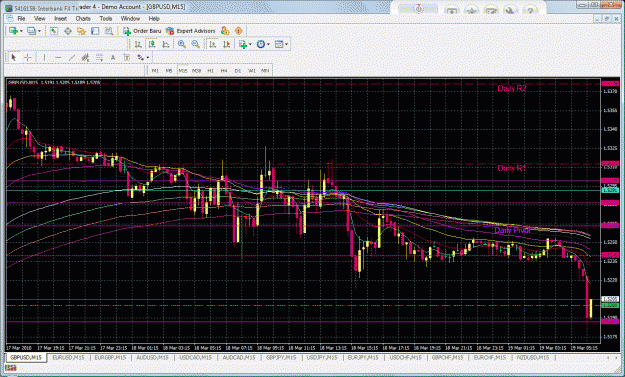The width and height of the screenshot is (625, 377).
Task: Select the Fibonacci Retracement tool
Action: click(99, 58)
